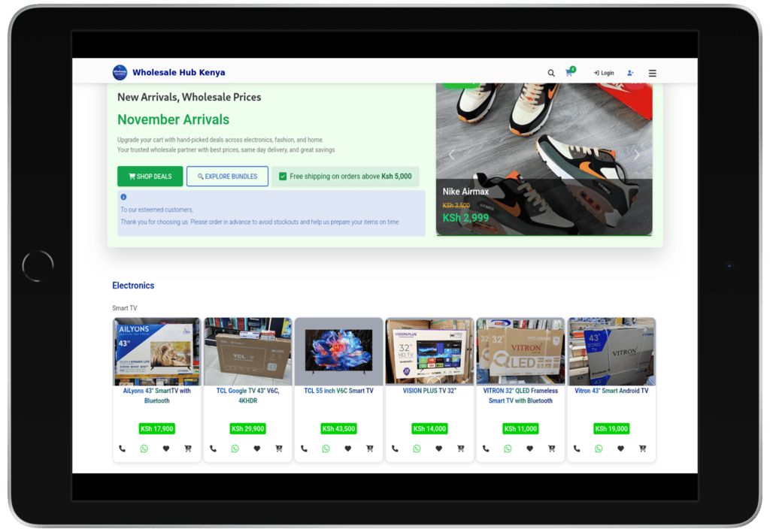Click the SHOP DEALS button

[150, 176]
